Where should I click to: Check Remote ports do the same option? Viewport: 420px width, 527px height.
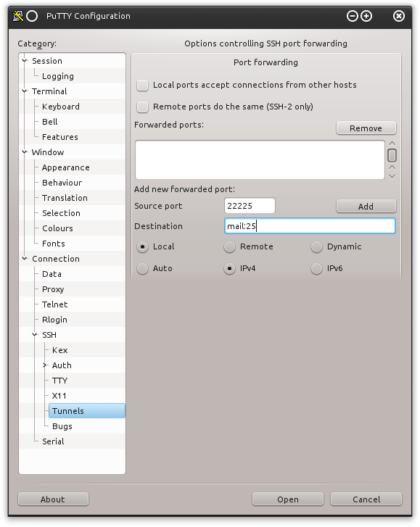click(x=143, y=107)
